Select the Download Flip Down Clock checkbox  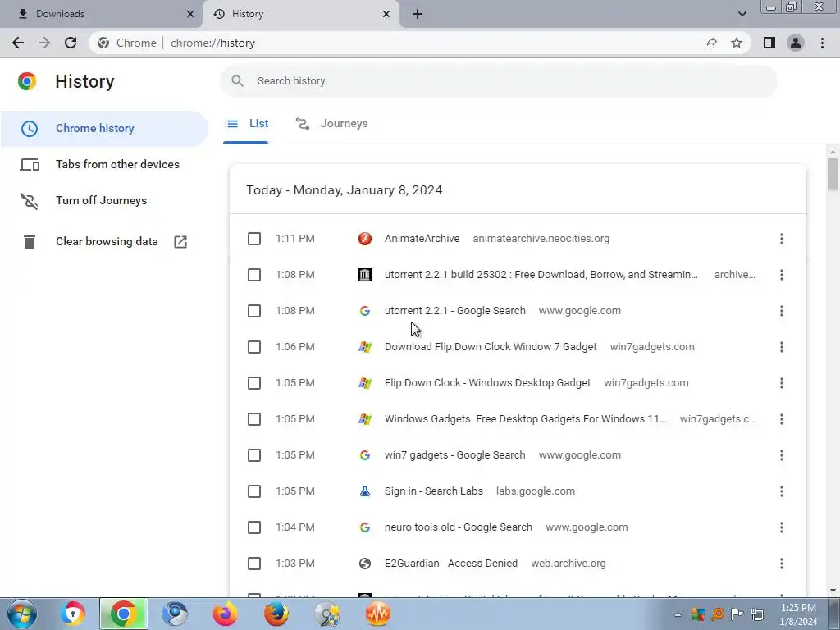click(x=254, y=347)
